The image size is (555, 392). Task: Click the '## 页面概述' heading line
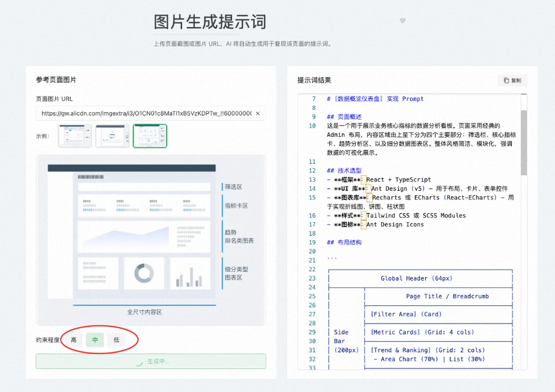[344, 117]
